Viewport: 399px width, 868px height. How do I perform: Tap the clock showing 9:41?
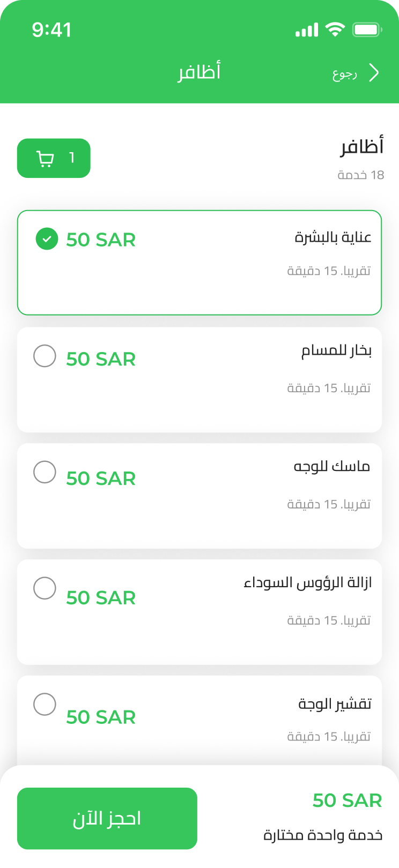point(51,30)
